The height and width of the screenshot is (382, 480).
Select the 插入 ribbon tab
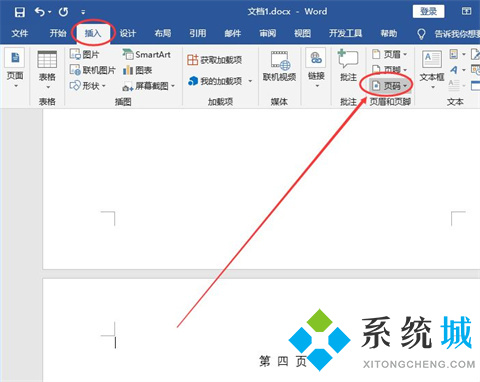click(93, 33)
